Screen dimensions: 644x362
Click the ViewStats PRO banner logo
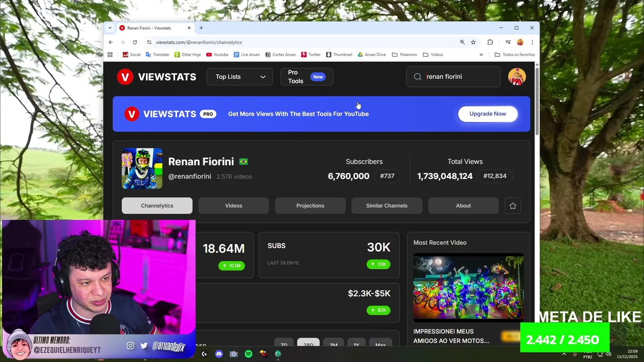170,114
